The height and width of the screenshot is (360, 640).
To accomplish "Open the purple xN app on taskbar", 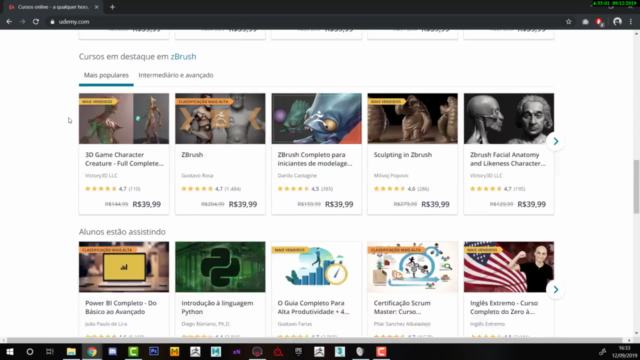I will 237,351.
